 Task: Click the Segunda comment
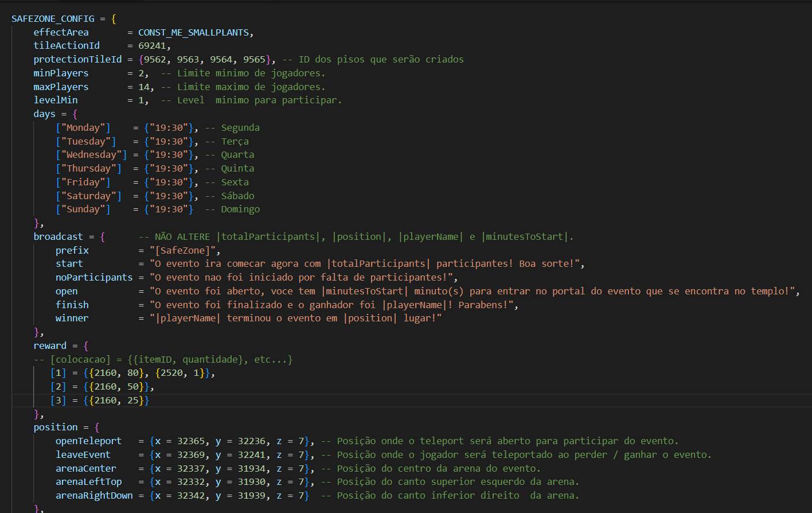pos(232,128)
